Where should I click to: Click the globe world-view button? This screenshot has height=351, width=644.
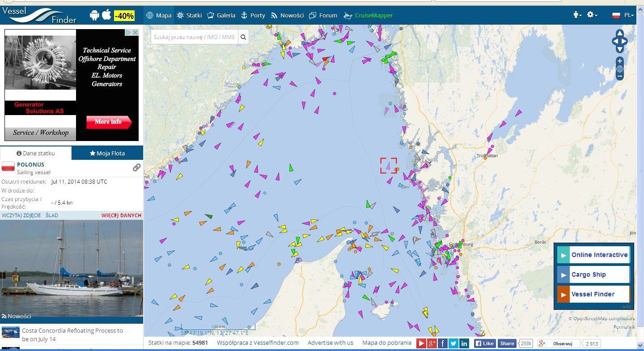[x=620, y=69]
